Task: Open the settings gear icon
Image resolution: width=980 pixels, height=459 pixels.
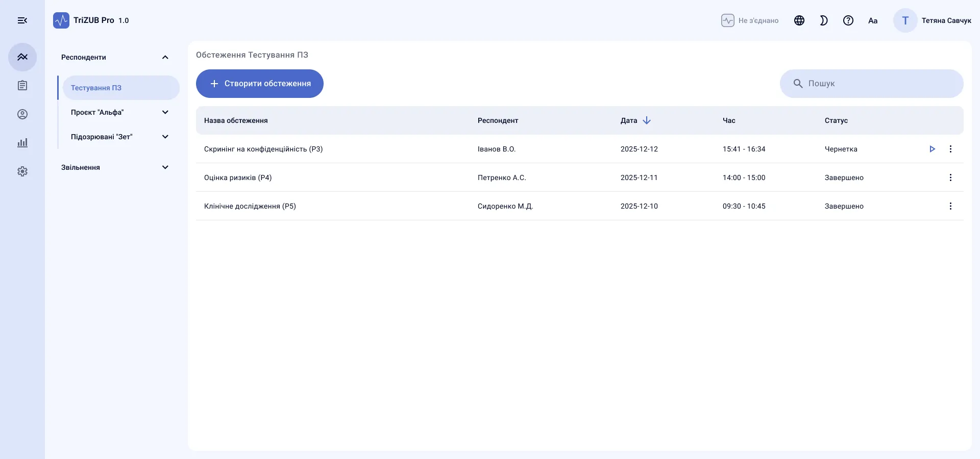Action: click(22, 171)
